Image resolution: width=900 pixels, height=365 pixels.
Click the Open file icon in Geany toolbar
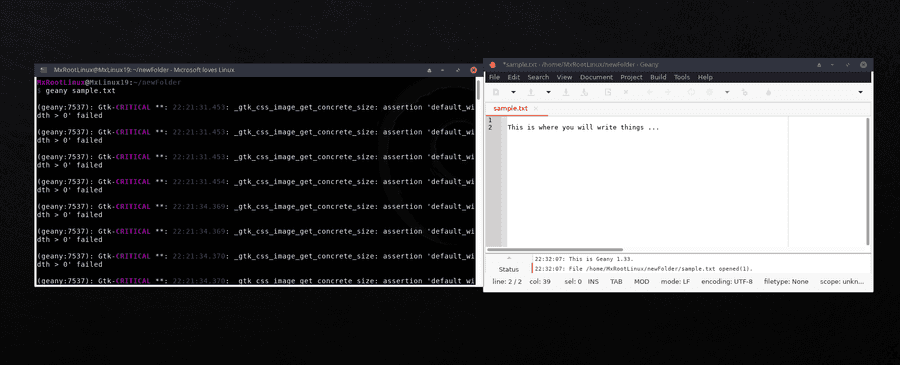532,92
